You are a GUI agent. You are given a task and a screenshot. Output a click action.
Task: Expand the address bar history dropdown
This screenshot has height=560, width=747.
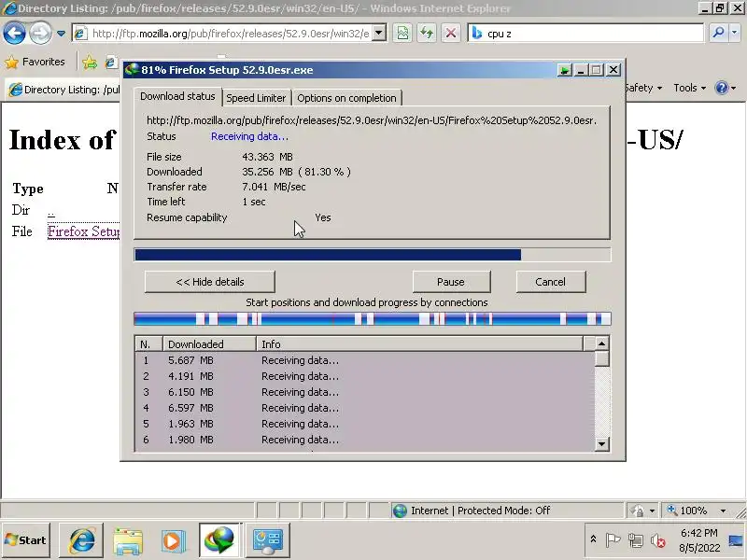pyautogui.click(x=379, y=34)
